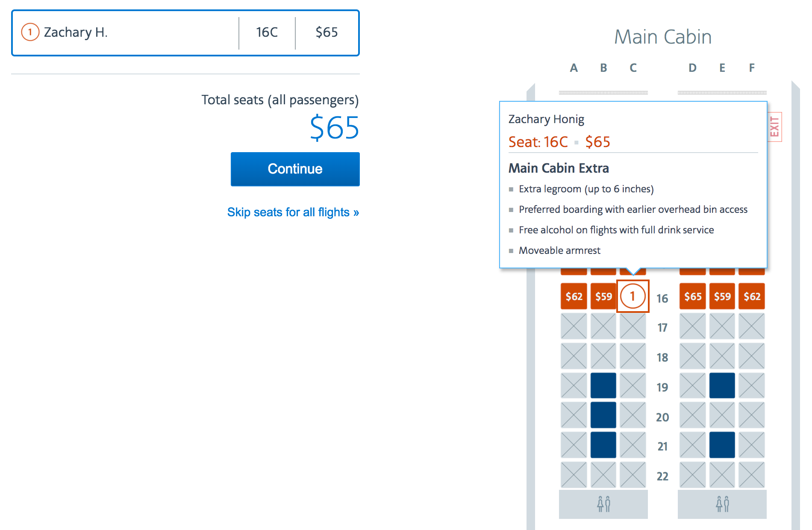The width and height of the screenshot is (812, 530).
Task: Click the EXIT row marker
Action: tap(774, 127)
